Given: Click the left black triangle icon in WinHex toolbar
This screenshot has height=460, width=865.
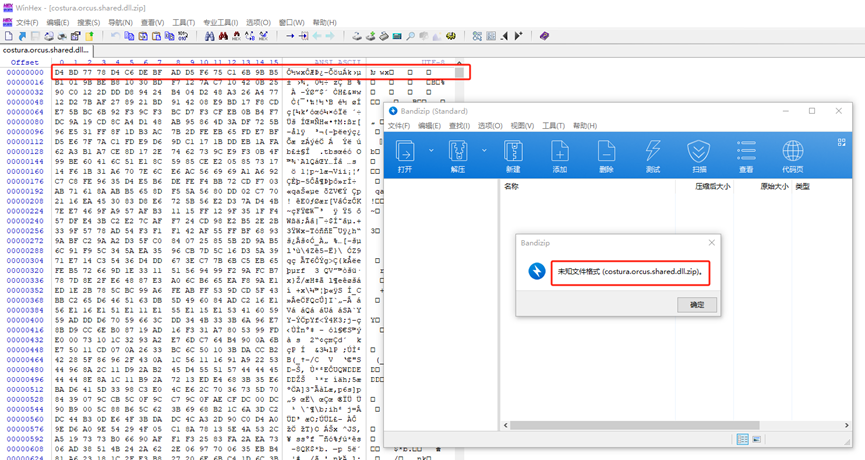Looking at the screenshot, I should click(x=504, y=36).
